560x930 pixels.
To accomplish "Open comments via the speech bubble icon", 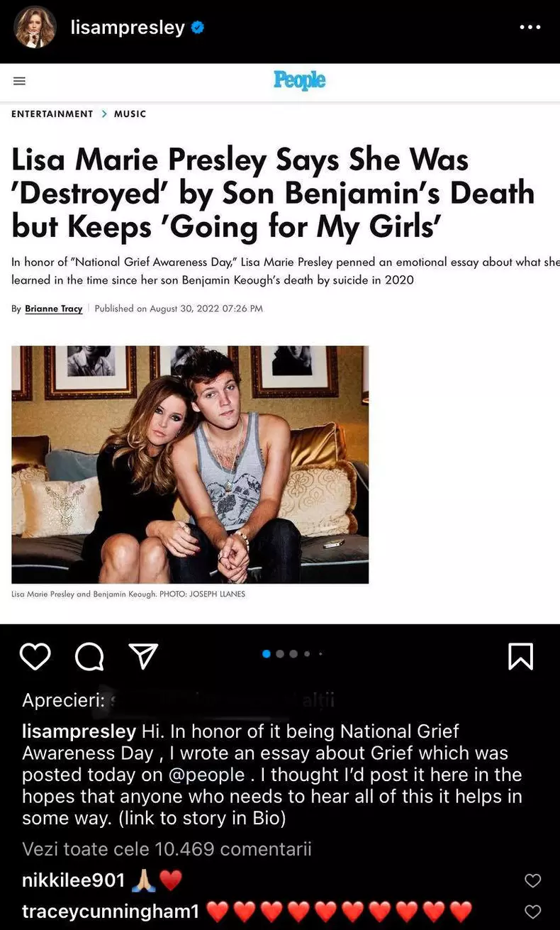I will coord(89,657).
